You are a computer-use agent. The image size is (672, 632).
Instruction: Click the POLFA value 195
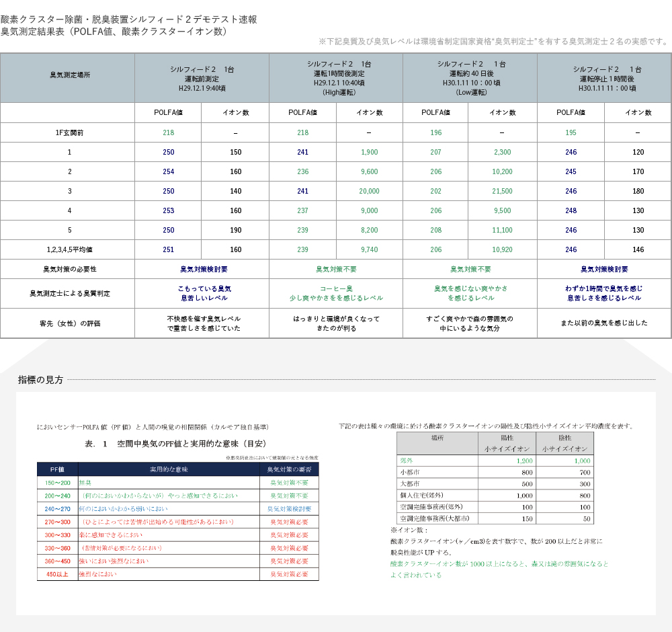571,133
